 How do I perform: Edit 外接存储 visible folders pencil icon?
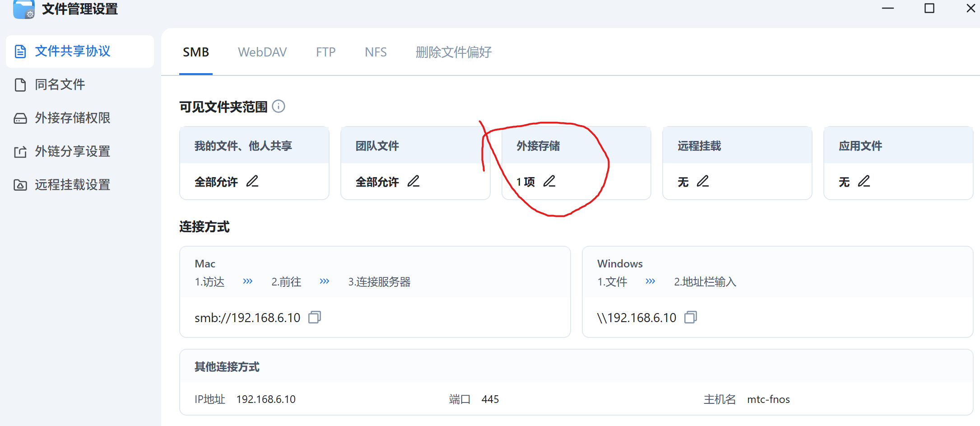pos(549,181)
